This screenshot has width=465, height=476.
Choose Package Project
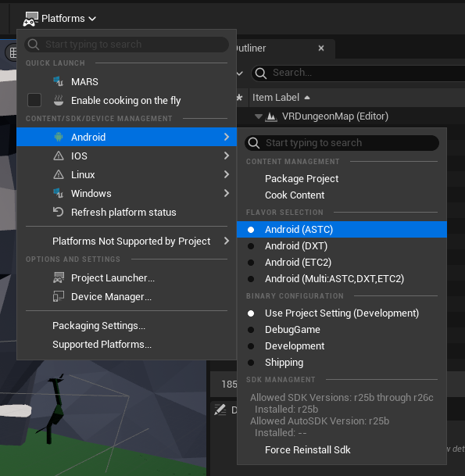tap(342, 179)
